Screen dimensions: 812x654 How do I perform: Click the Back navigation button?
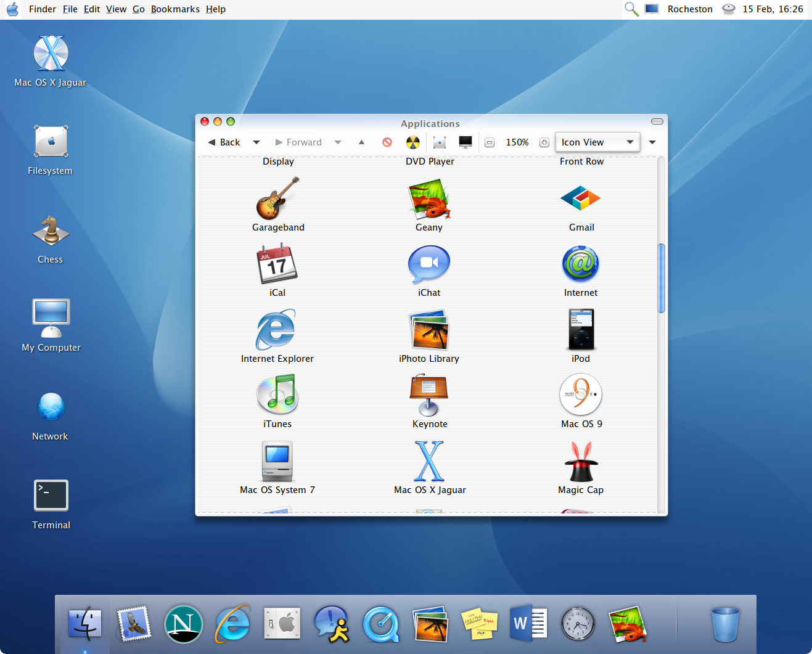[x=224, y=142]
